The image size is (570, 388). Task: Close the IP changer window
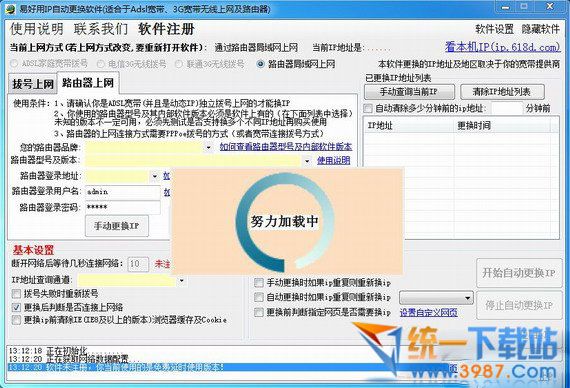click(550, 6)
